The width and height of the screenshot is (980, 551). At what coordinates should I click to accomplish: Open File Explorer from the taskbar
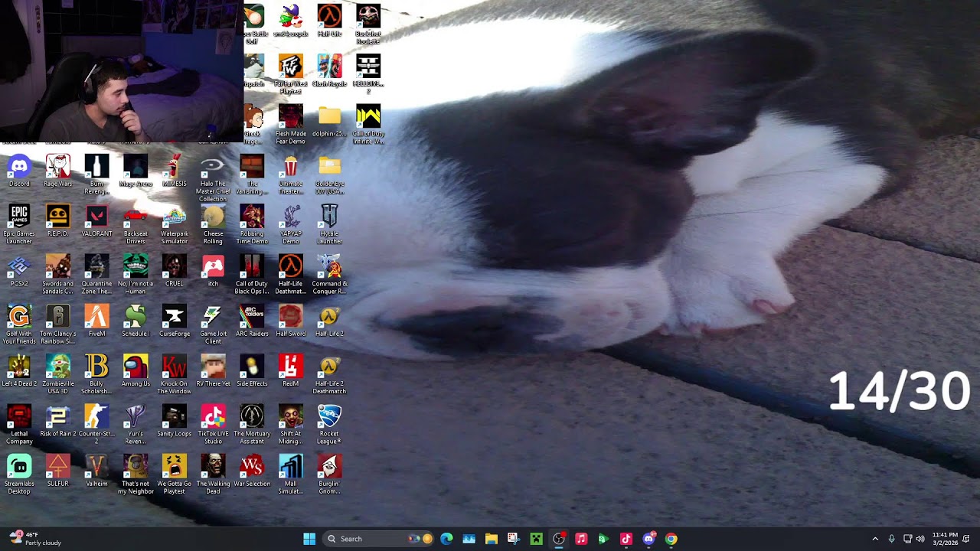coord(492,539)
